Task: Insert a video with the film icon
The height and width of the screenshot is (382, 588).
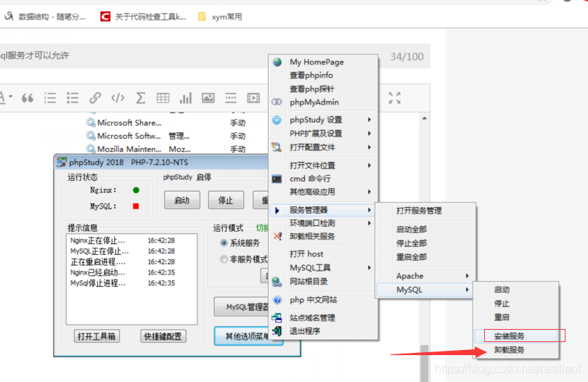Action: pos(253,98)
